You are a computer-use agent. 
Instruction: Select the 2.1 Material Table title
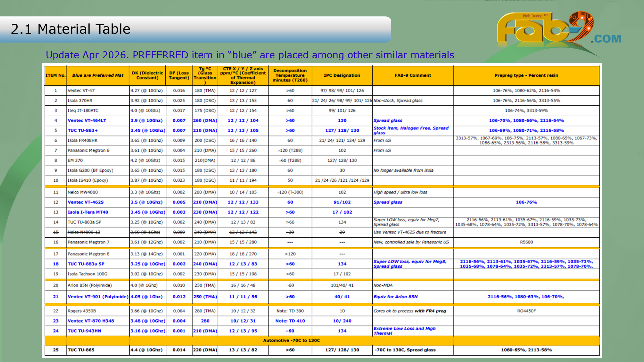coord(70,29)
